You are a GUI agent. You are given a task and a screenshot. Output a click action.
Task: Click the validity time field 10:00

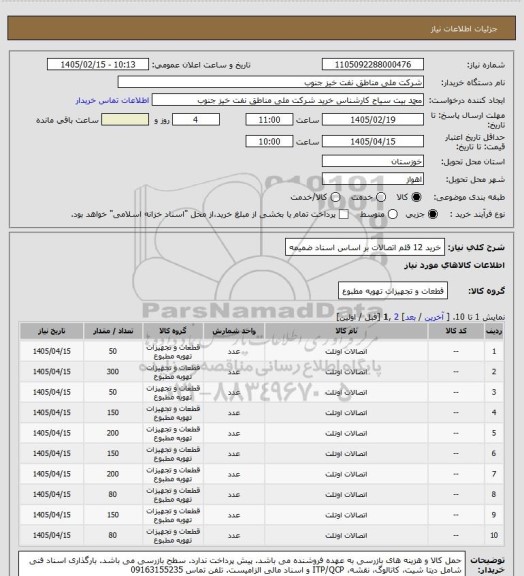[269, 141]
